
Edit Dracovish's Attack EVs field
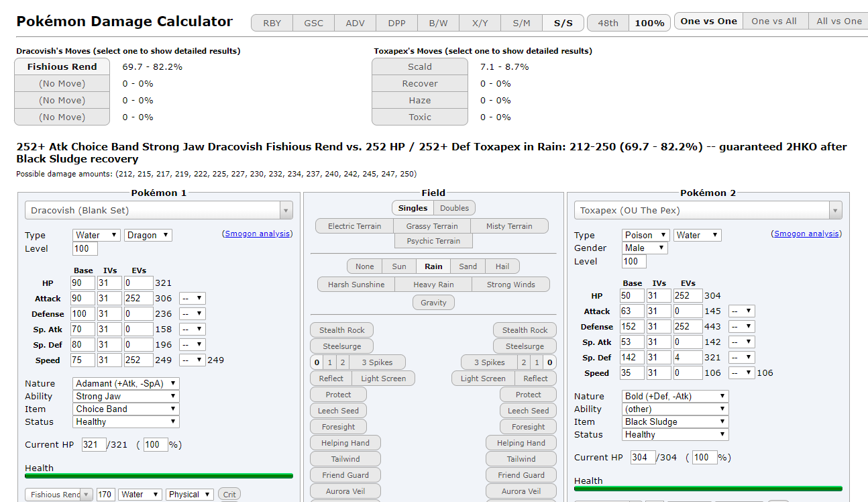(x=139, y=297)
